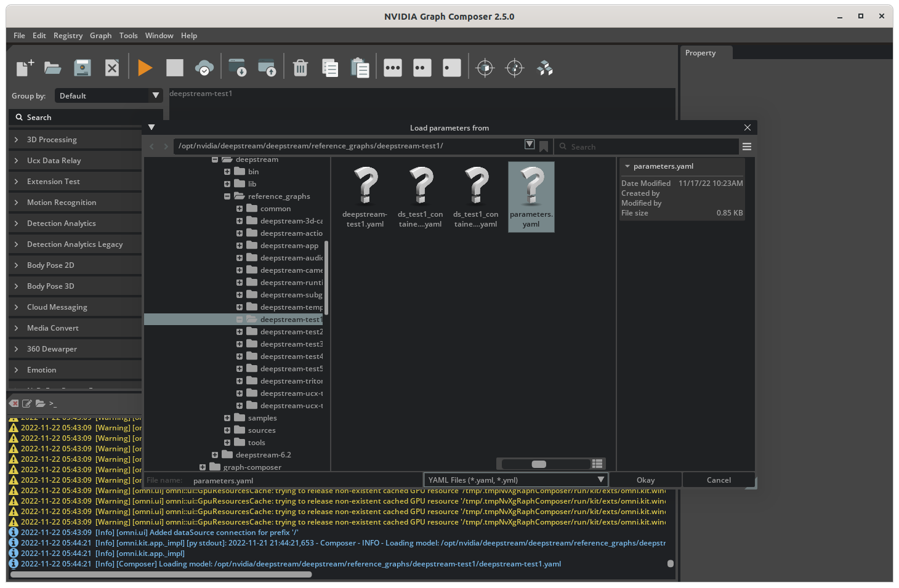Click the console command prompt icon

click(x=53, y=404)
